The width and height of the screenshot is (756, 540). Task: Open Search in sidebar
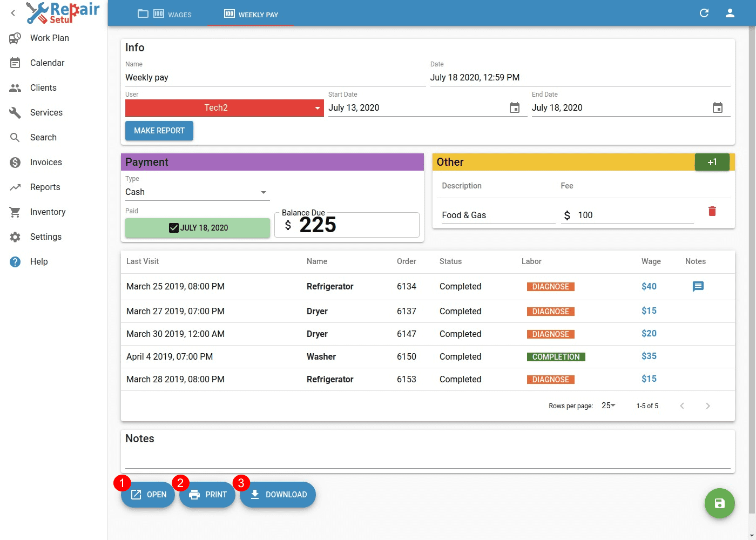pyautogui.click(x=53, y=137)
